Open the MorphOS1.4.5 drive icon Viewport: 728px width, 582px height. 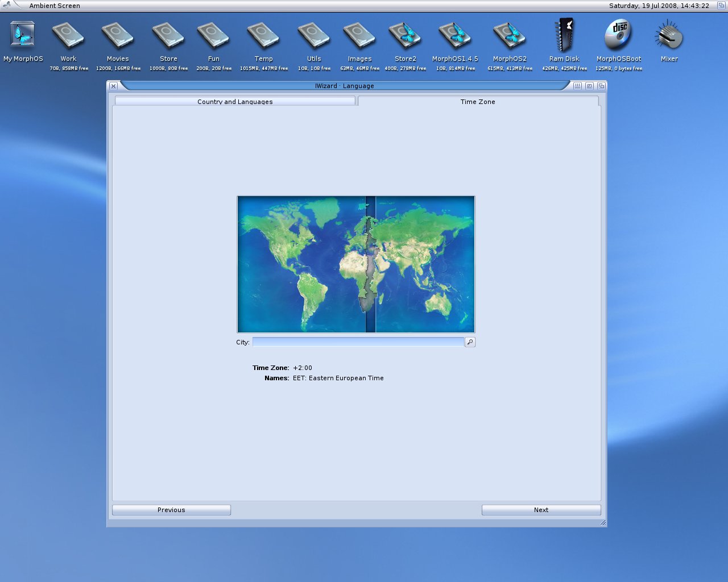point(455,36)
